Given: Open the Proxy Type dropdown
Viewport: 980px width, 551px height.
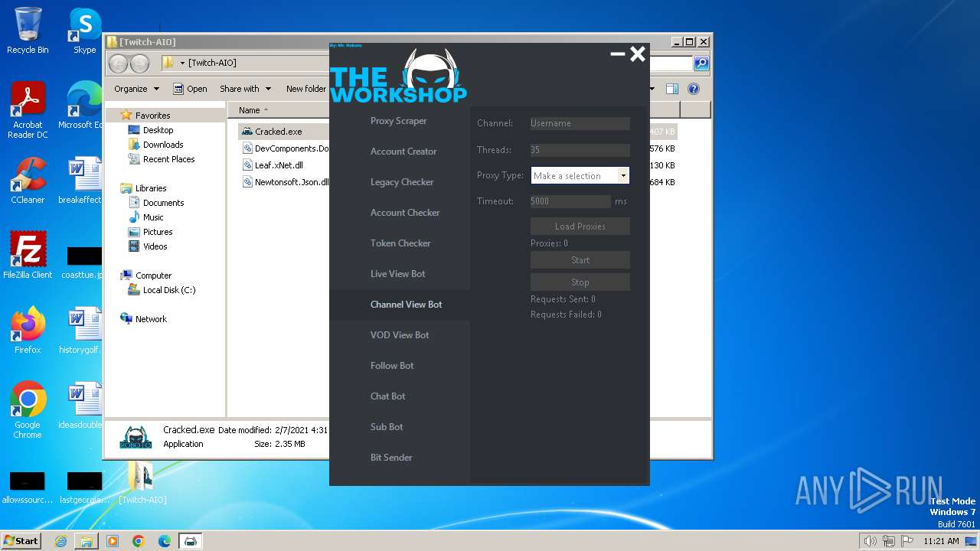Looking at the screenshot, I should point(580,175).
